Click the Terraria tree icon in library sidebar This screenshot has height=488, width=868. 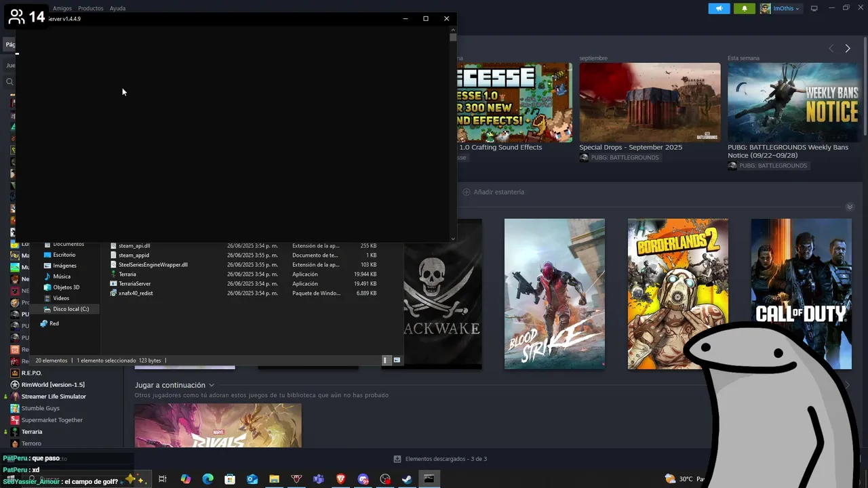pyautogui.click(x=15, y=432)
